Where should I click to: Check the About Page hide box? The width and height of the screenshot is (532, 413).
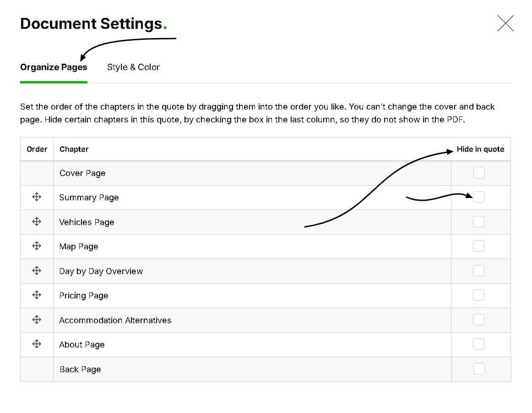pos(479,344)
